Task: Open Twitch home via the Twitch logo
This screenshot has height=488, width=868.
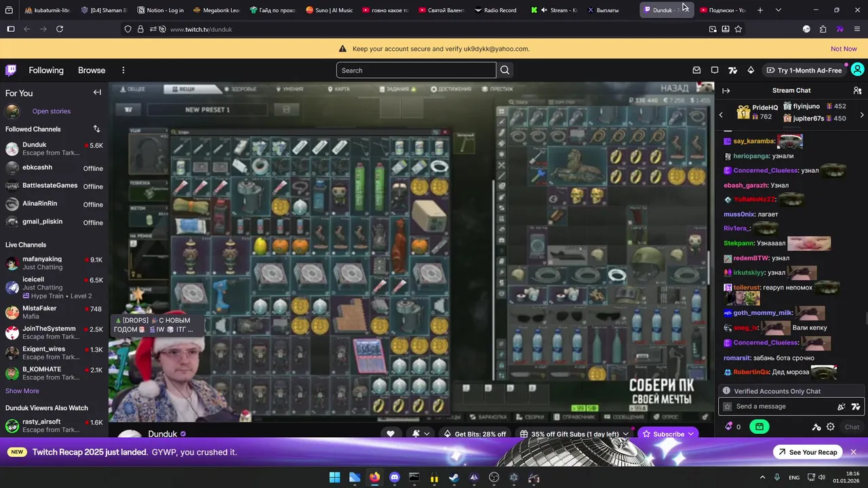Action: point(11,70)
